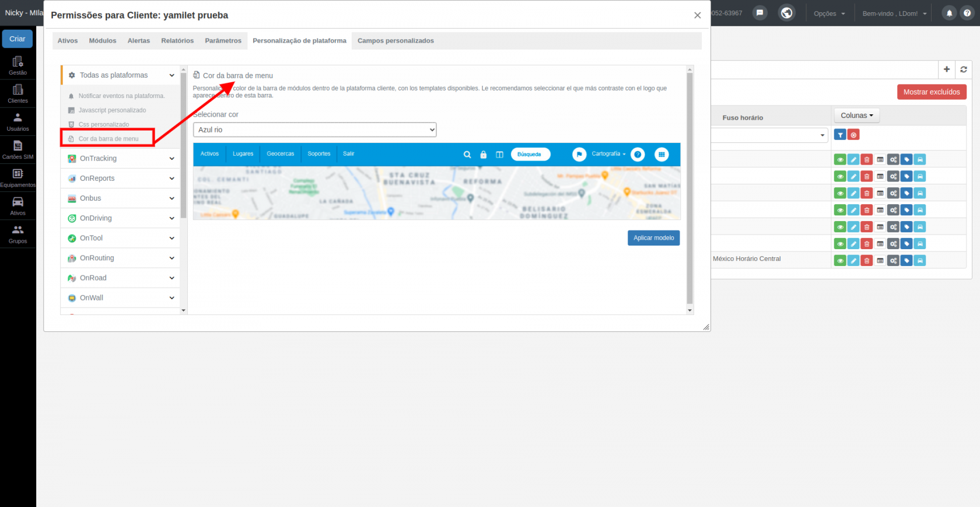Delete the México Horário Central row (trash icon)

click(x=867, y=261)
